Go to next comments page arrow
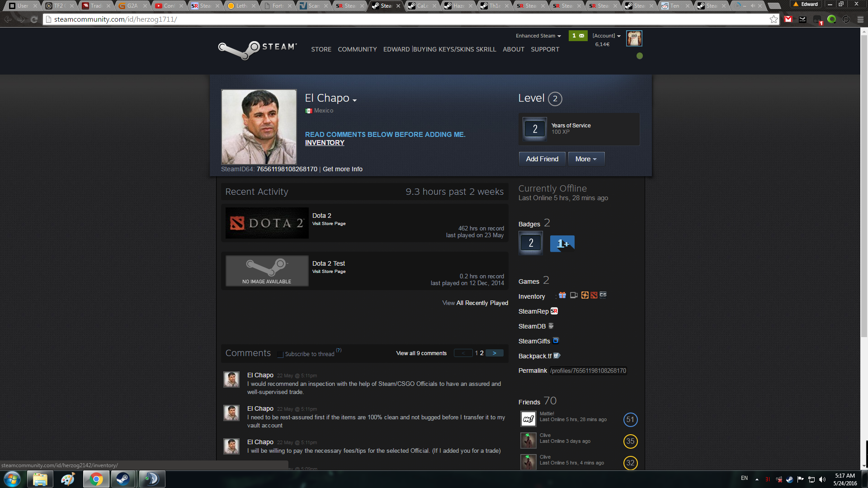868x488 pixels. coord(494,353)
